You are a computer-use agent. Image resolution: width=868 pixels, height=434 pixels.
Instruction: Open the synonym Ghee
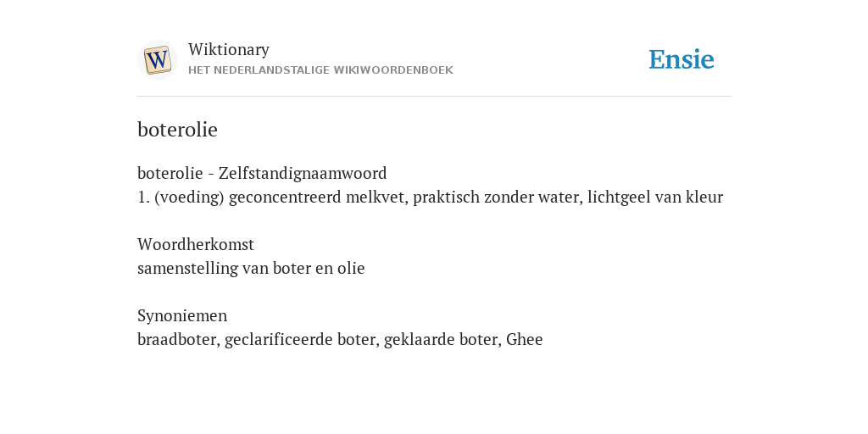[x=525, y=339]
